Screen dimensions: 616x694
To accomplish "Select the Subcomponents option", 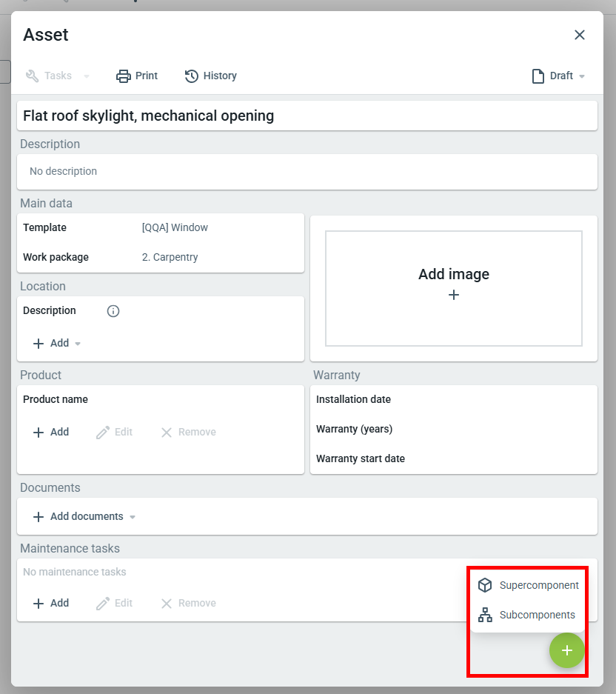I will tap(527, 615).
